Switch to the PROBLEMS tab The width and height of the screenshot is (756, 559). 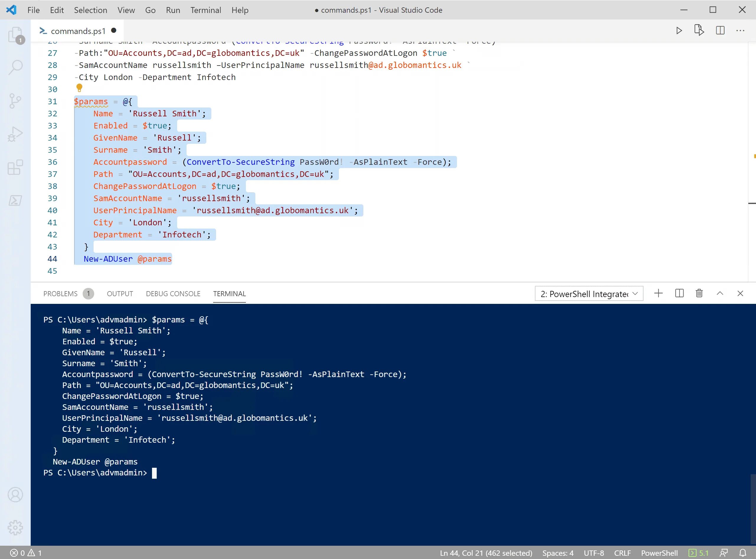point(60,294)
